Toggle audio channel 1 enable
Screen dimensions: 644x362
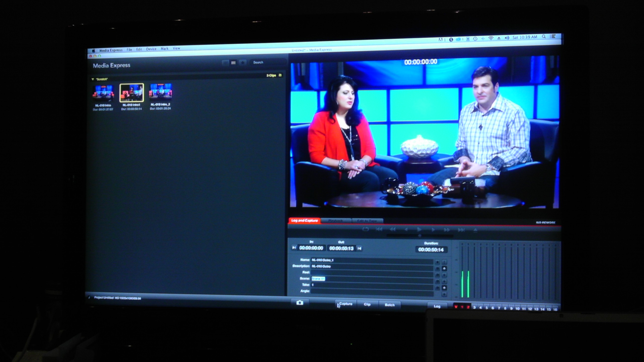[x=462, y=307]
